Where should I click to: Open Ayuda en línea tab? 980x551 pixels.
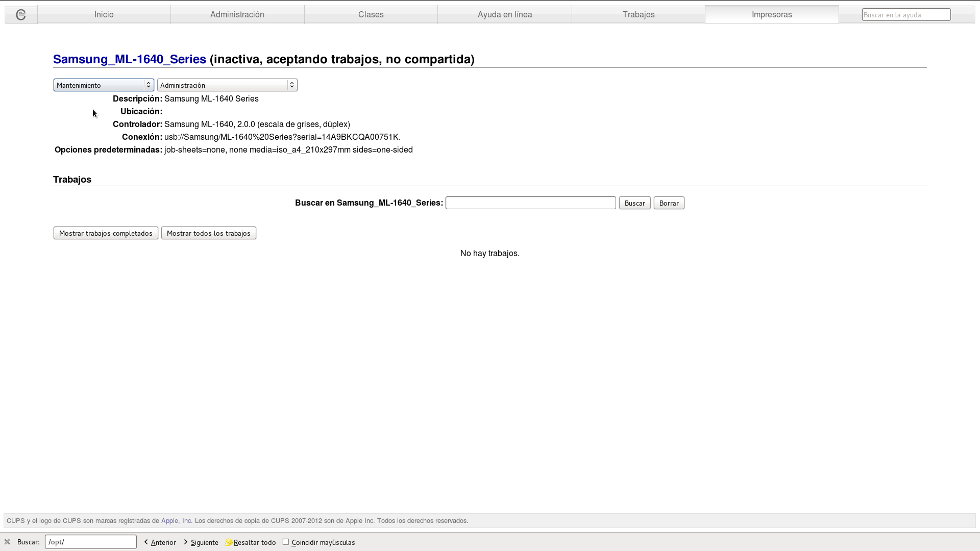[505, 15]
